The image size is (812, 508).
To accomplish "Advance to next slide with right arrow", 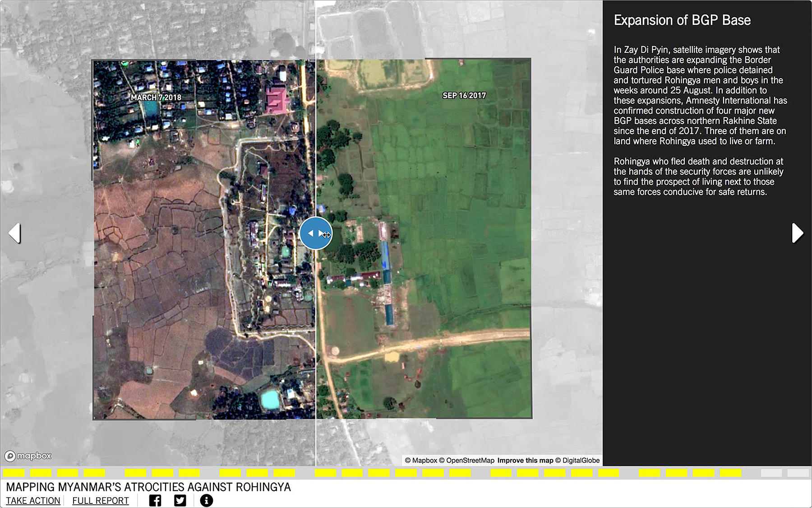I will 797,233.
